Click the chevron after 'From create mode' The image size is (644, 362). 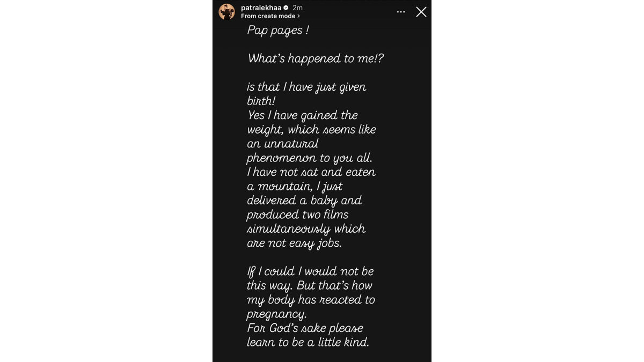tap(298, 16)
